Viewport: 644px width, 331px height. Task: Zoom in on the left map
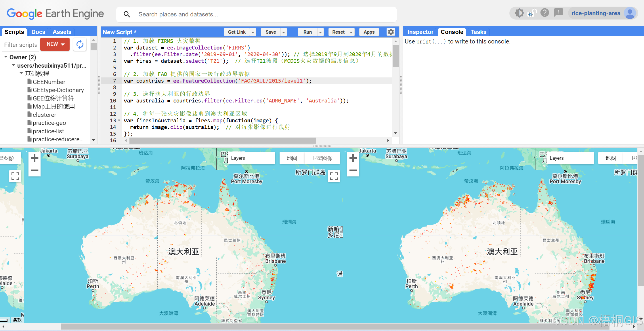tap(35, 158)
